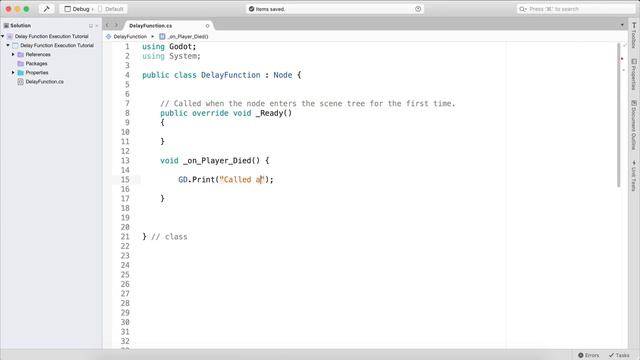Click the Solution pad dock icon

(x=91, y=26)
